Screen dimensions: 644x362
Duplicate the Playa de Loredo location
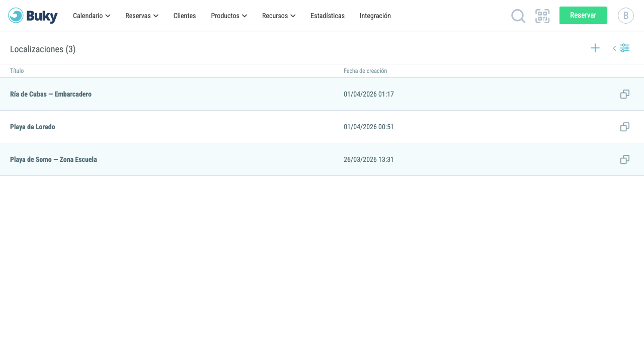point(625,127)
